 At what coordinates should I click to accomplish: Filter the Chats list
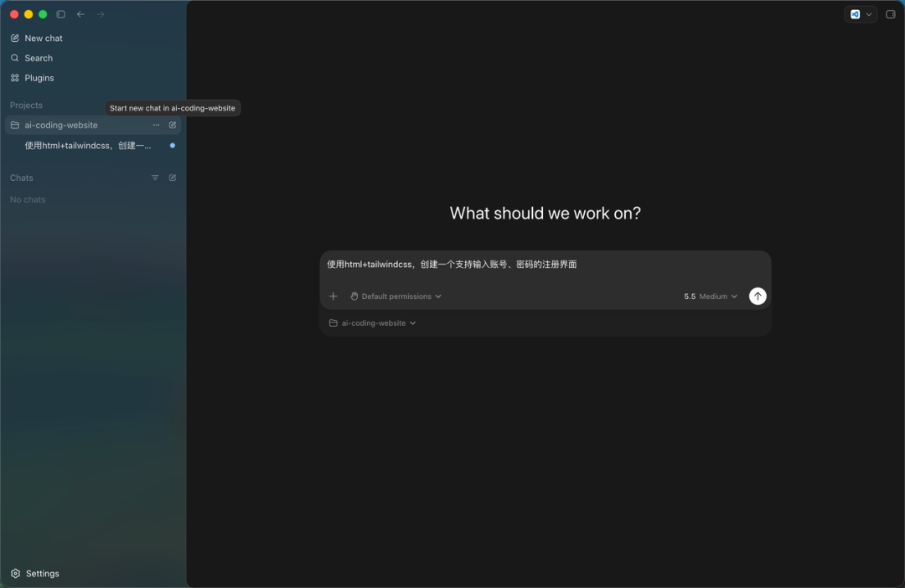pyautogui.click(x=155, y=178)
